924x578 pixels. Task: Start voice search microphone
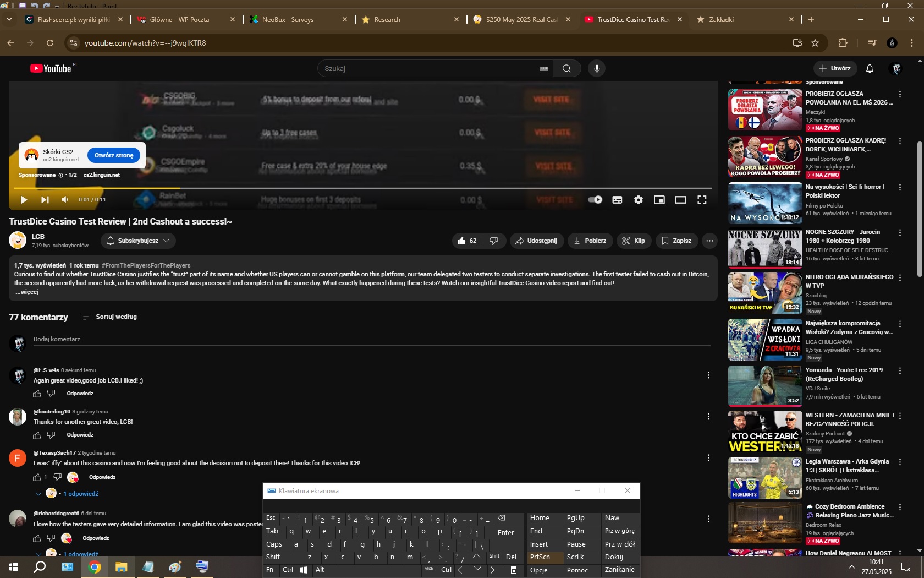597,68
